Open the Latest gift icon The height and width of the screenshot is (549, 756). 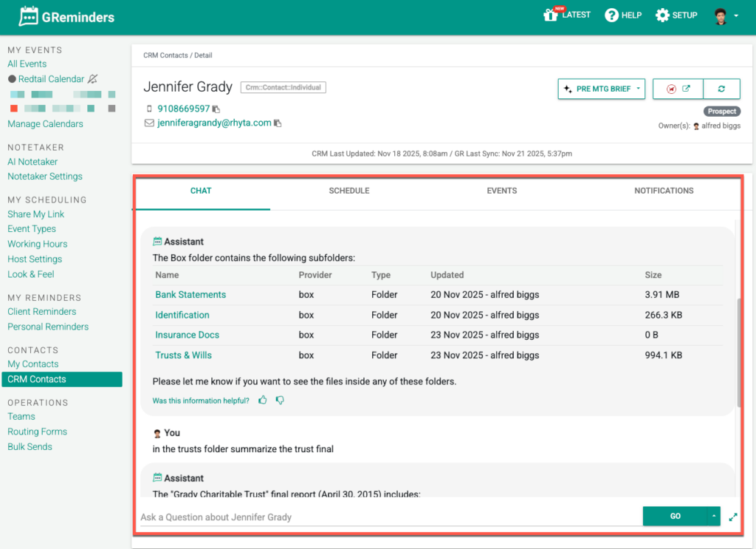coord(550,16)
